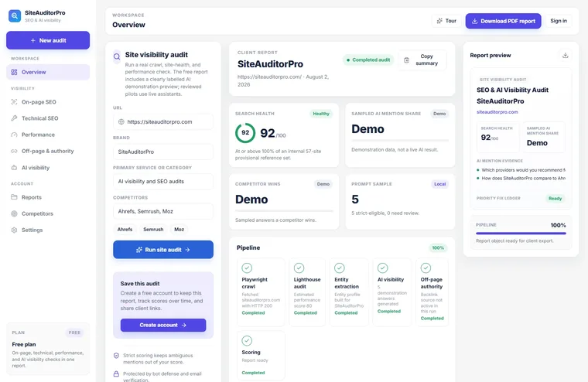
Task: Open Overview in the sidebar
Action: click(x=48, y=72)
